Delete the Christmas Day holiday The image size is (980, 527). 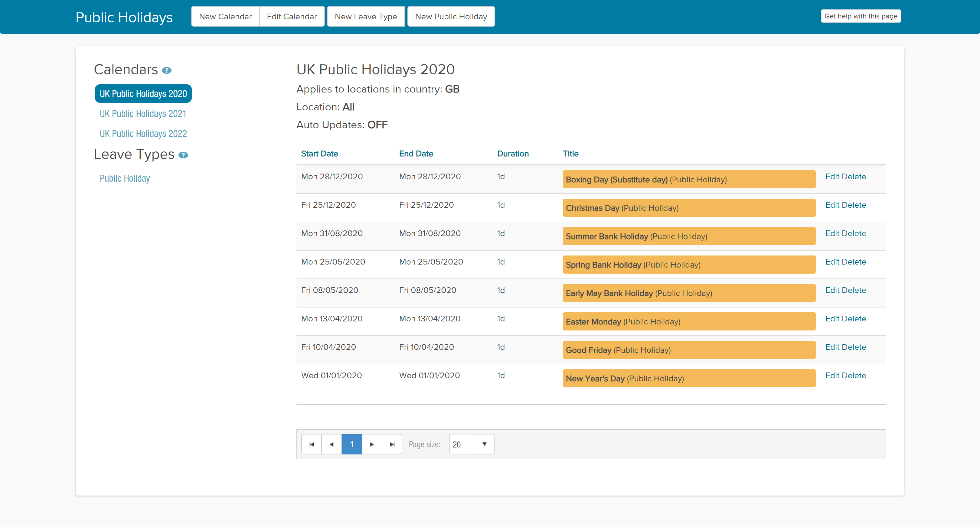[854, 205]
